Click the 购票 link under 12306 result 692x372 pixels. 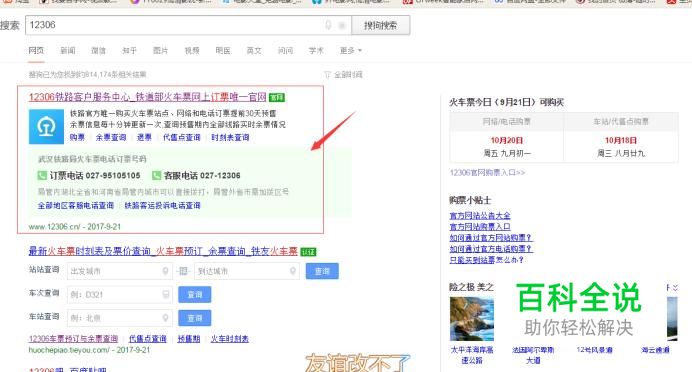click(77, 138)
